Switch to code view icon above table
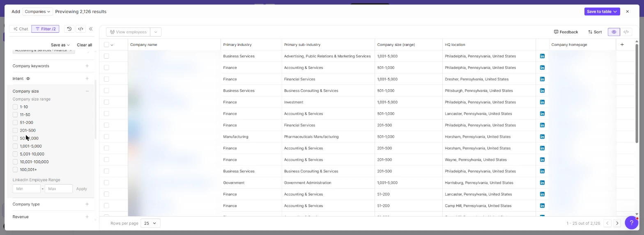644x235 pixels. 626,32
